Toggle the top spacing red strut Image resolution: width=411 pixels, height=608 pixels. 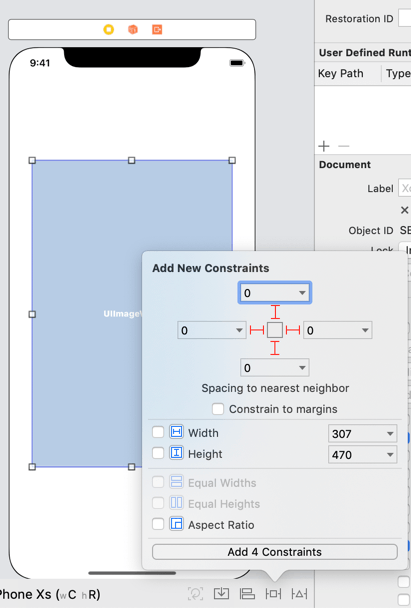[275, 312]
